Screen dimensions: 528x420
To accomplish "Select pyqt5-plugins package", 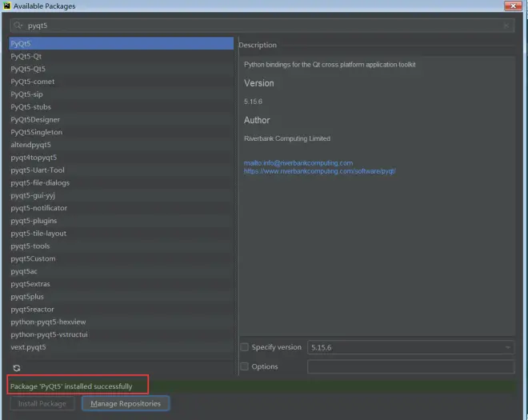I will click(x=122, y=221).
